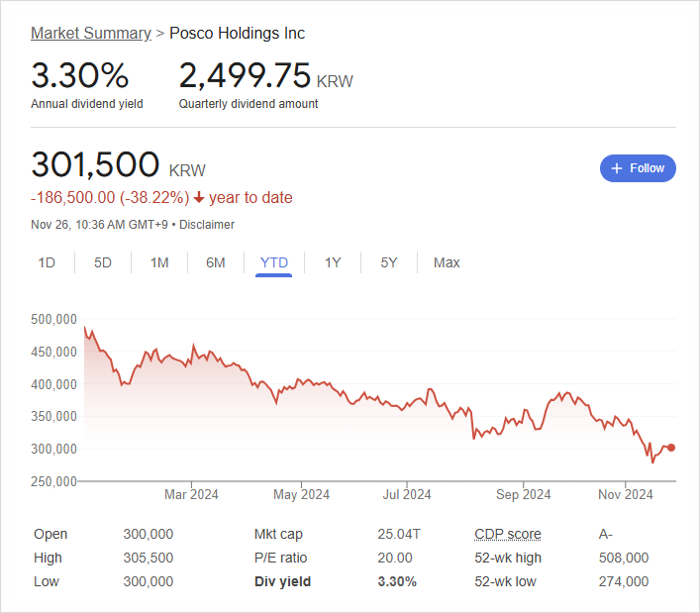Image resolution: width=700 pixels, height=613 pixels.
Task: Click the bold Div yield label
Action: tap(282, 581)
